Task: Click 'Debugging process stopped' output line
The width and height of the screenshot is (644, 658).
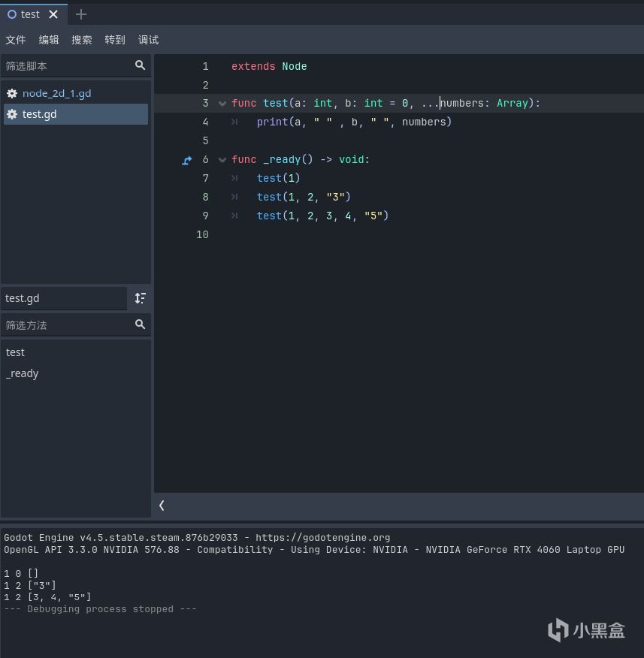Action: coord(100,609)
